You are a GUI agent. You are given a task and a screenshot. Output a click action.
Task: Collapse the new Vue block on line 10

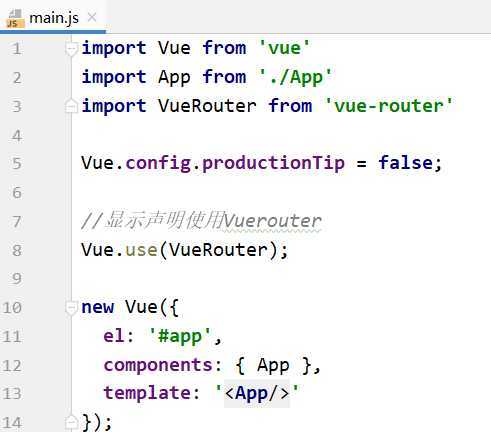coord(71,308)
